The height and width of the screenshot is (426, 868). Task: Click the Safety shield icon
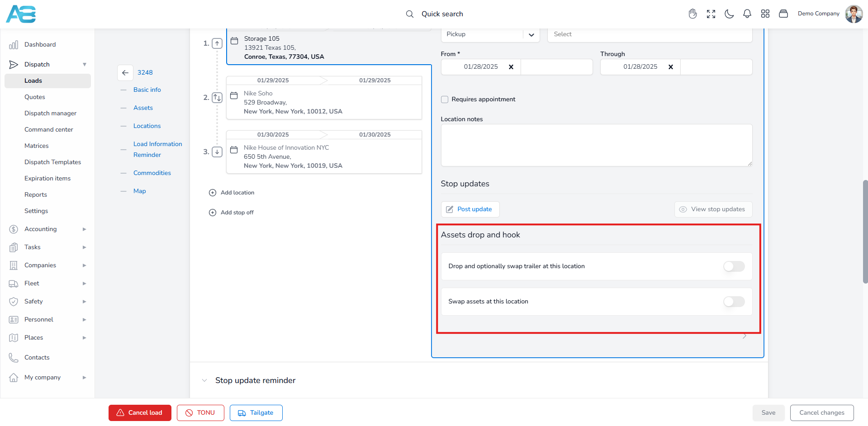(14, 302)
